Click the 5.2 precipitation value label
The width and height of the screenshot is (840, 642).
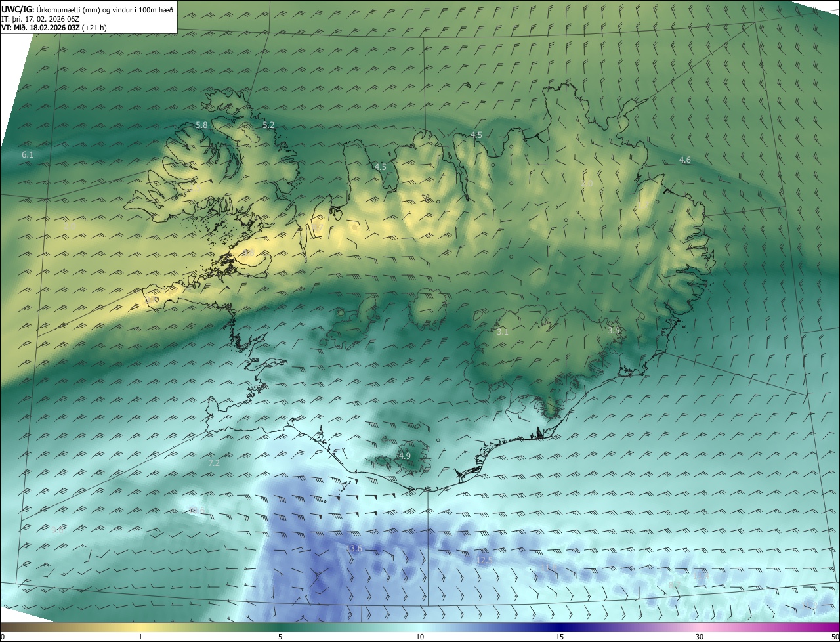[268, 125]
